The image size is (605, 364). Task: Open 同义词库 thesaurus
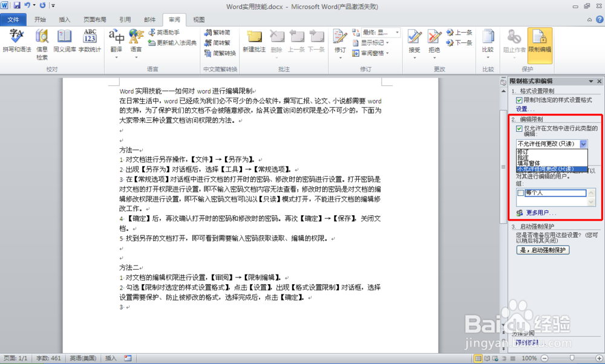point(64,42)
